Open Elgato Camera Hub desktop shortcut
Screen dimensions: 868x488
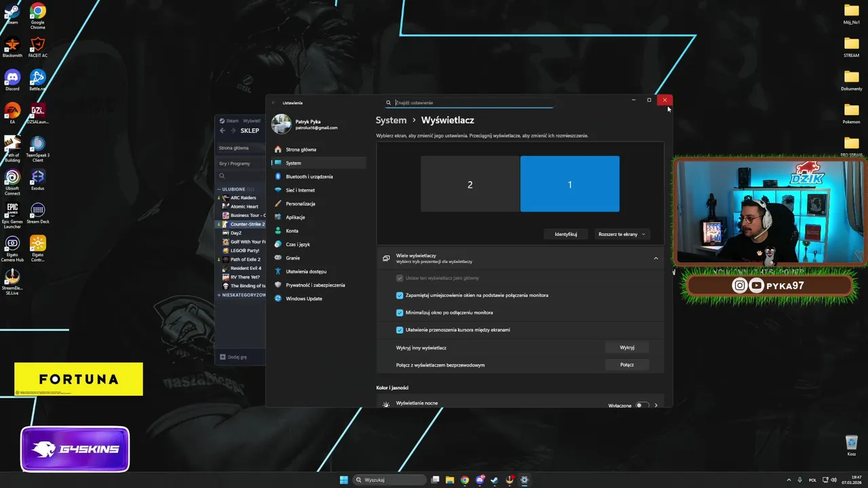pyautogui.click(x=12, y=249)
